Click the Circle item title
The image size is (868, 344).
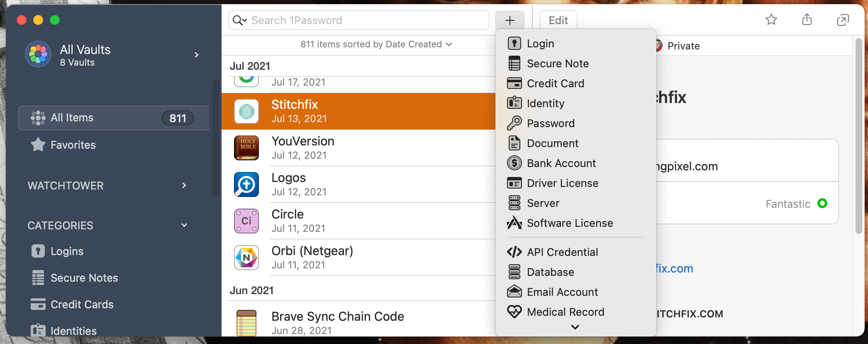pyautogui.click(x=288, y=214)
